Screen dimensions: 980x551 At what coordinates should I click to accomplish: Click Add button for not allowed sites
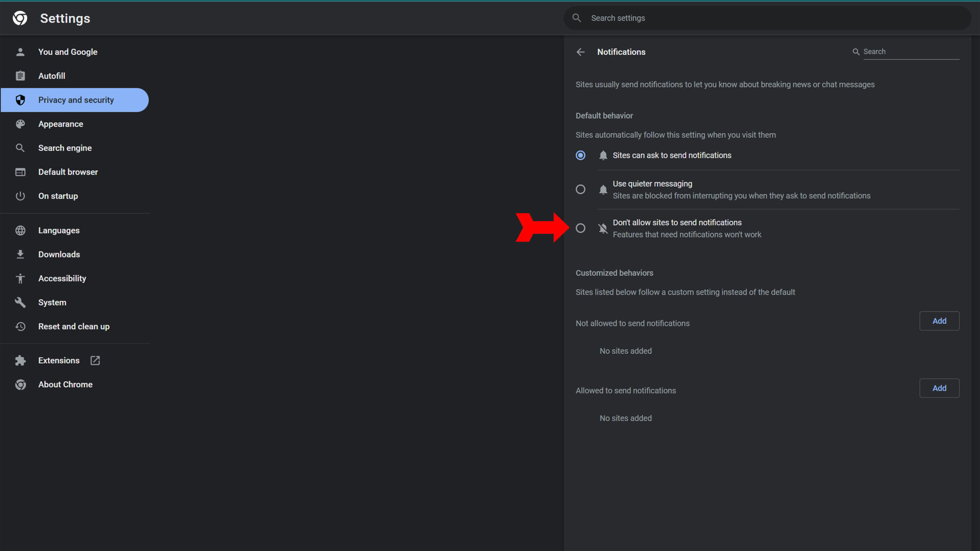[940, 321]
